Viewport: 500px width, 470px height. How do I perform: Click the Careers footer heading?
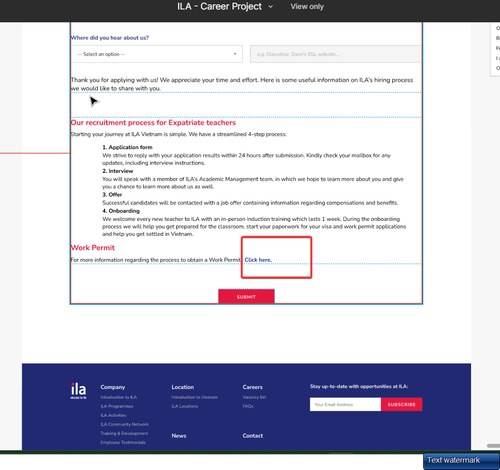point(253,387)
